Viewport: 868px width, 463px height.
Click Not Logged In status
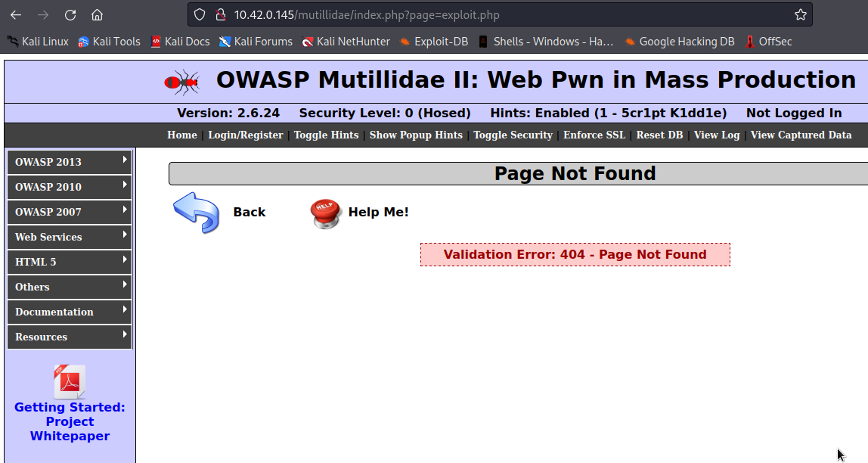point(794,113)
